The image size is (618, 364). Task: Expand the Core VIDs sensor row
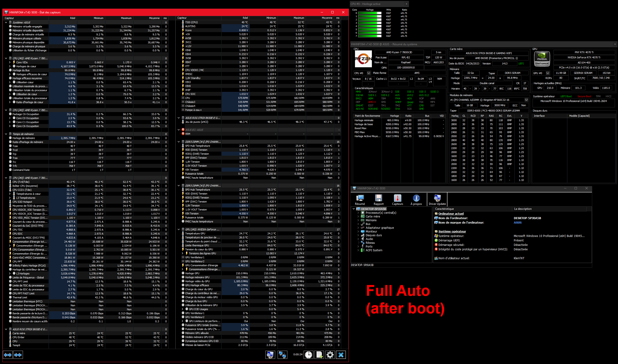(x=10, y=62)
